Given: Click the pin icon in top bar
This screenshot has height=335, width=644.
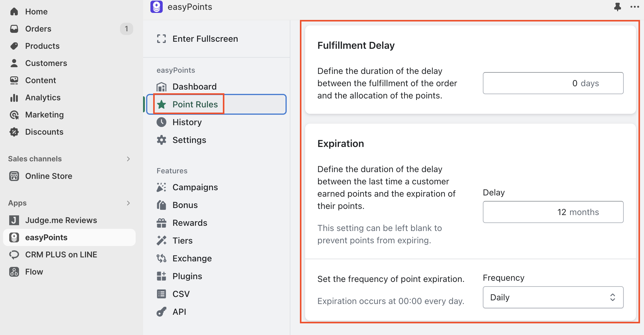Looking at the screenshot, I should pos(617,7).
